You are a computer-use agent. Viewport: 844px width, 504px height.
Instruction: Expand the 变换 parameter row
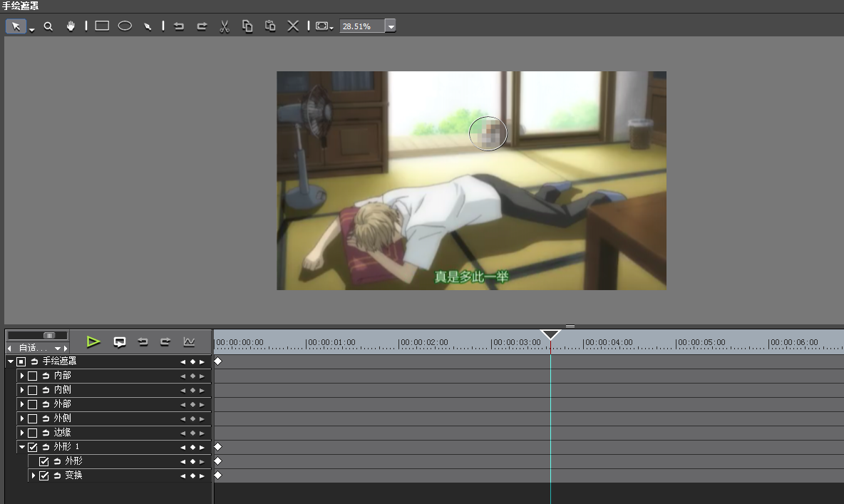[34, 475]
